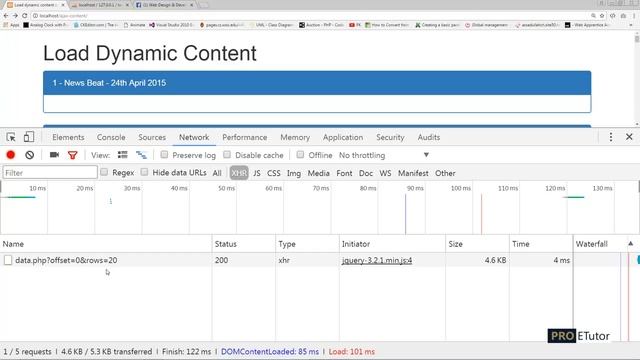
Task: Switch to Memory tab
Action: coord(295,137)
